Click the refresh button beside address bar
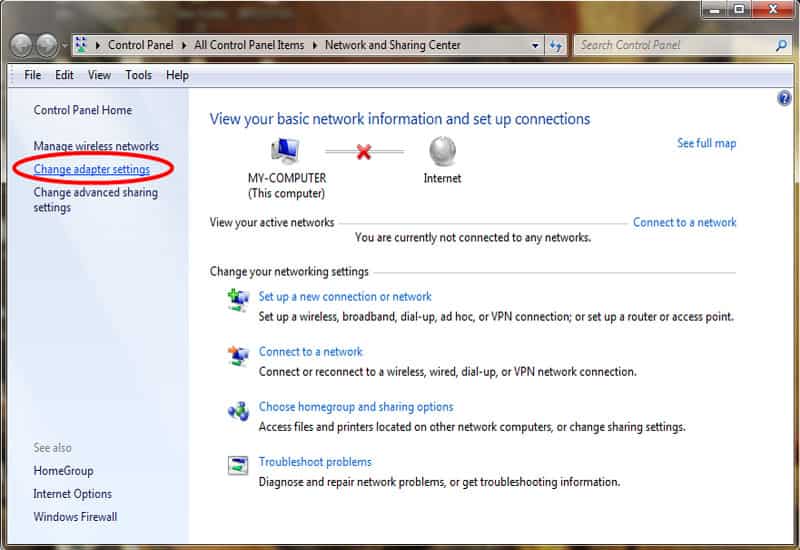The image size is (800, 550). click(x=557, y=45)
